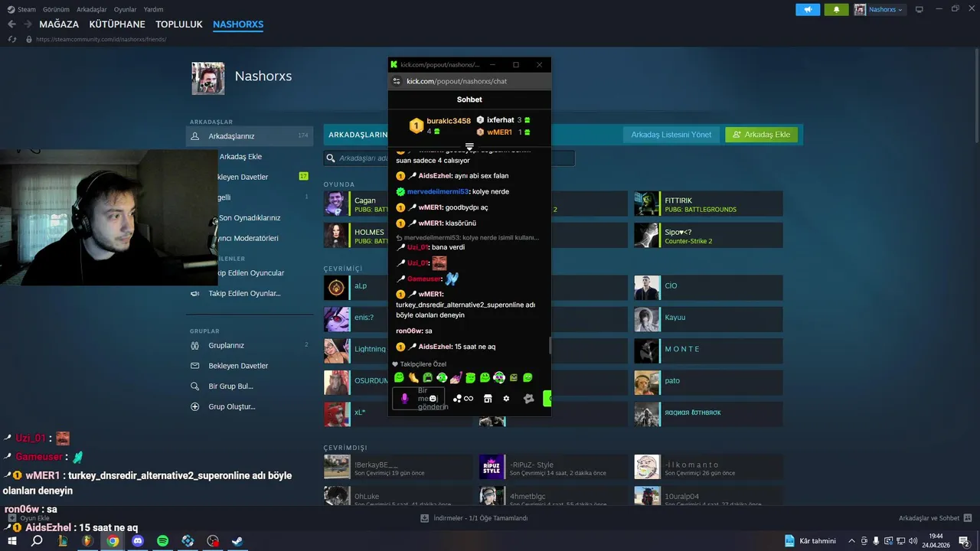
Task: Click ixferhat in Kick leaderboard
Action: coord(500,120)
